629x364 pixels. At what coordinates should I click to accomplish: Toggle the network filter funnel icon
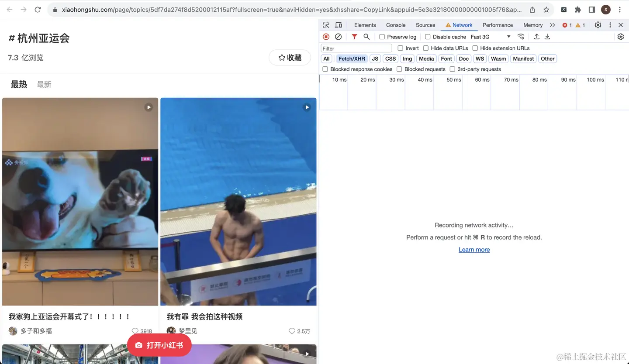(354, 37)
